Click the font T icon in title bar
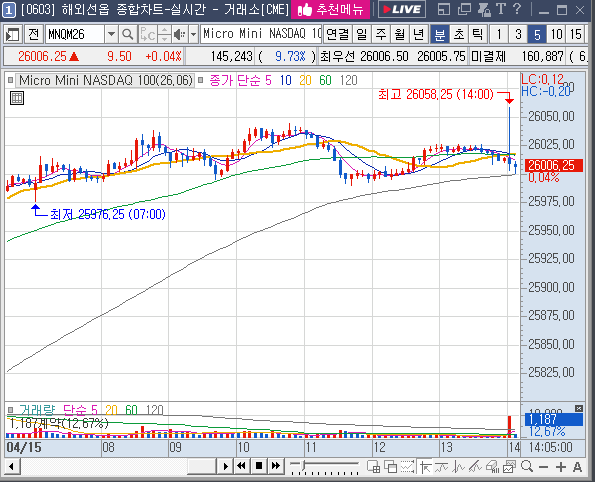 pyautogui.click(x=501, y=9)
